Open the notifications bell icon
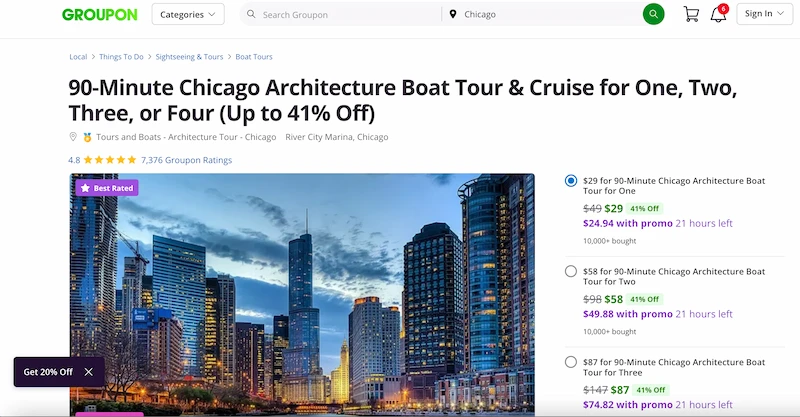 pos(718,14)
